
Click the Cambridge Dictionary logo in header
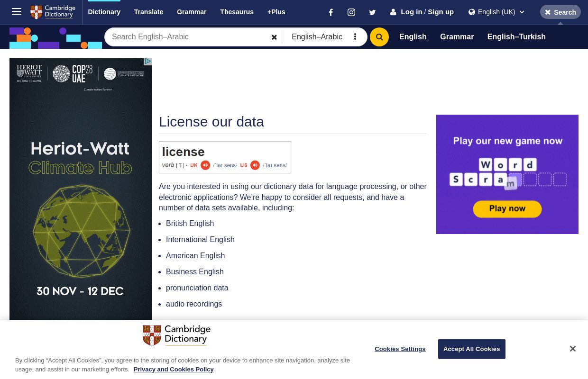(53, 12)
